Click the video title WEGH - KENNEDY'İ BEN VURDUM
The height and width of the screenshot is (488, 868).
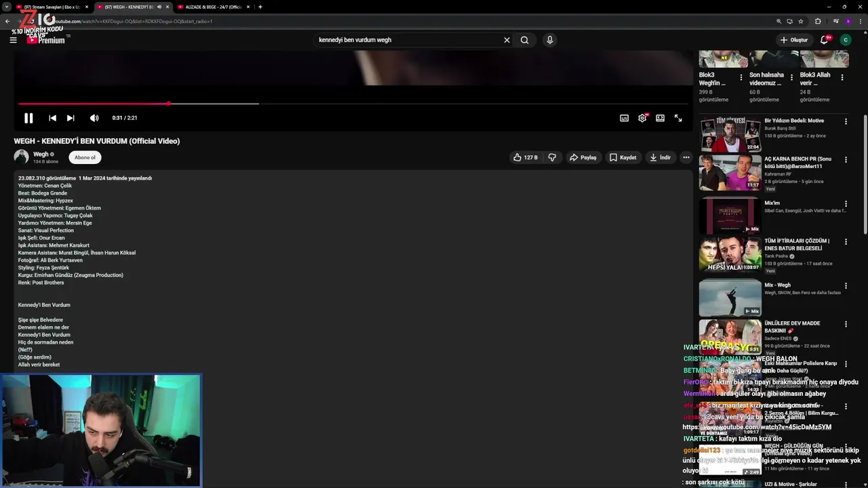click(97, 141)
